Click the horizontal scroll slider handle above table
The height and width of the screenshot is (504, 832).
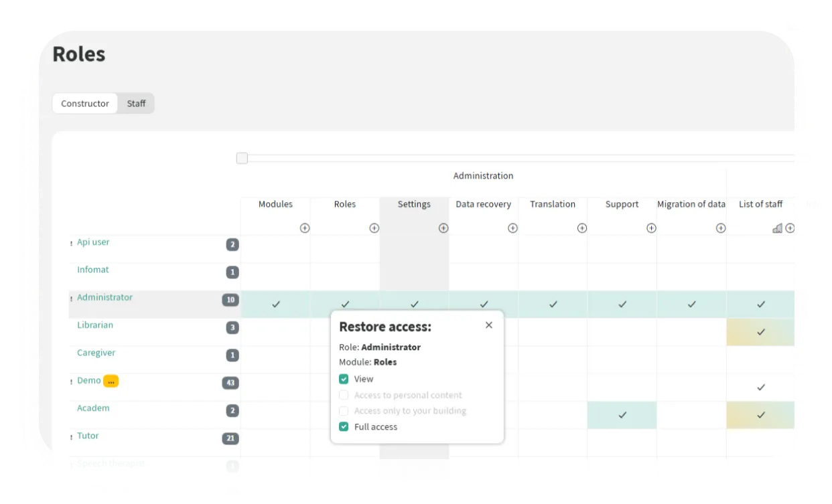click(242, 159)
